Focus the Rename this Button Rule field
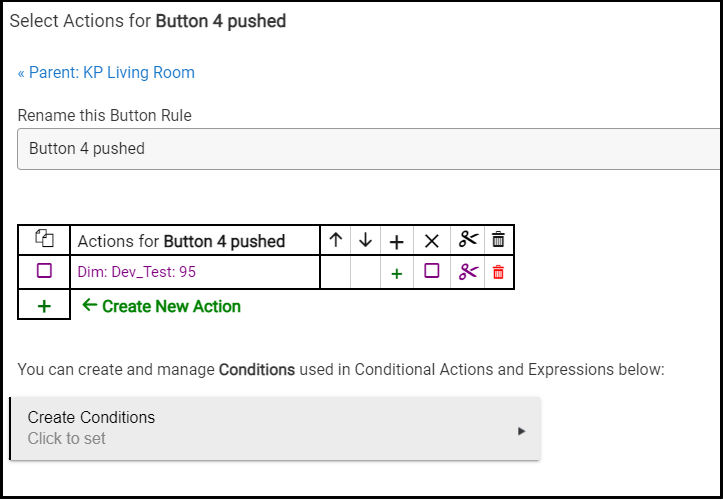This screenshot has height=500, width=723. [x=369, y=149]
